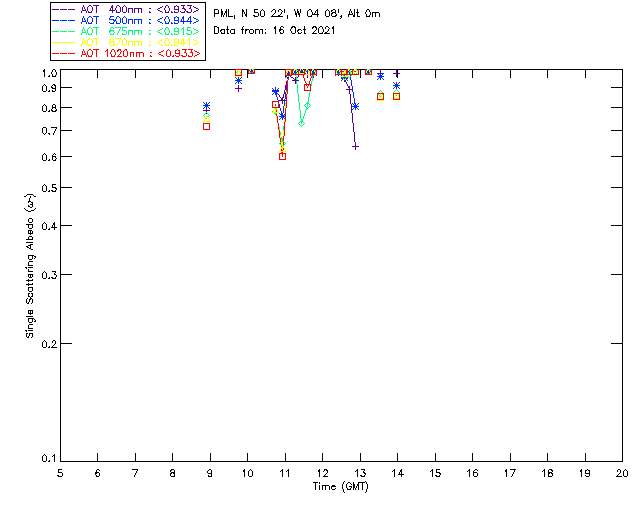
Task: Click the blue asterisk marker near 0.8 at 13h
Action: tap(356, 107)
